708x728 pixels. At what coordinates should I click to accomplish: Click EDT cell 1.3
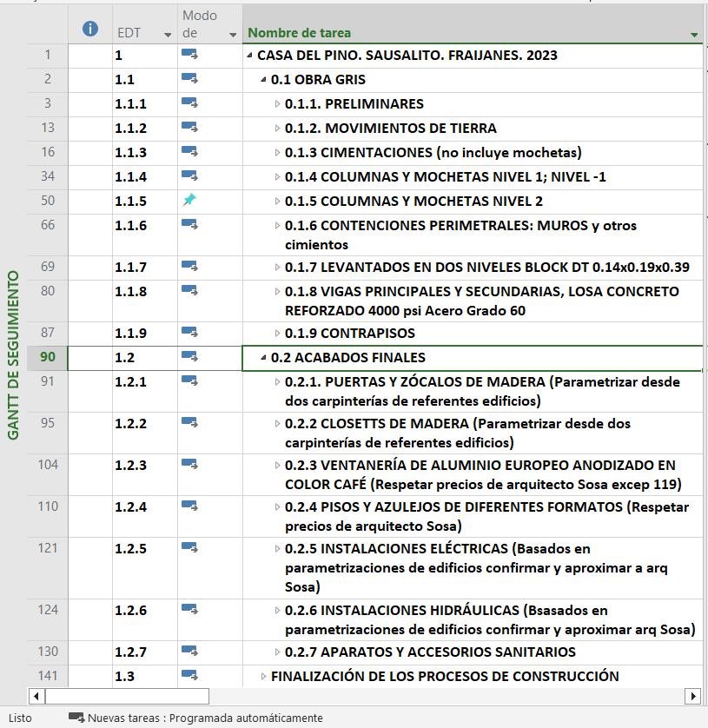click(144, 676)
